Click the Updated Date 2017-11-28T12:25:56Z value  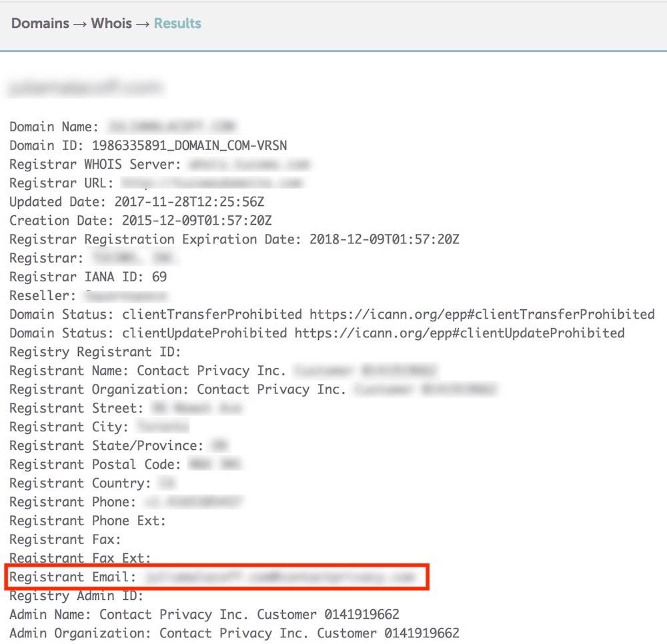tap(189, 202)
